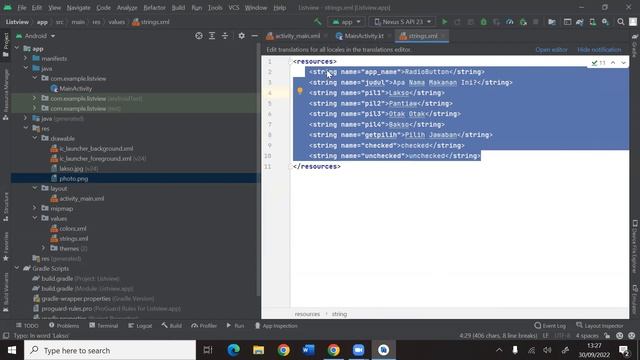Click Hide notification link

[599, 49]
